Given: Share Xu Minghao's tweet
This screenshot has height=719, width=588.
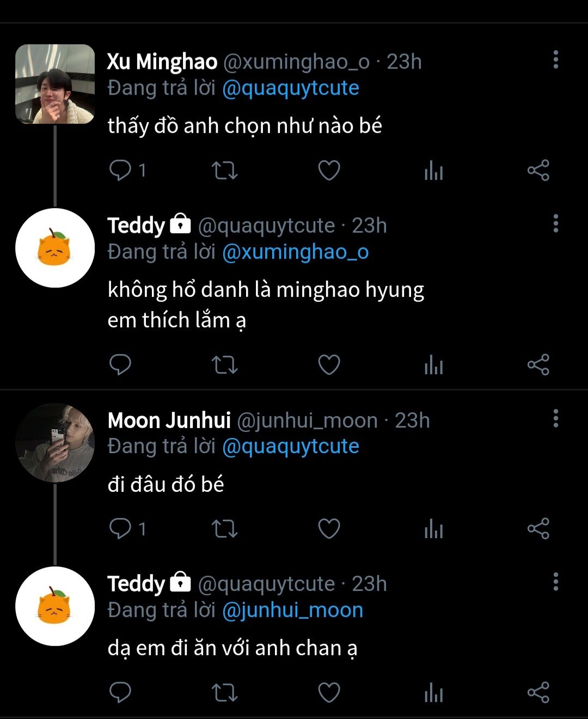Looking at the screenshot, I should [x=538, y=170].
